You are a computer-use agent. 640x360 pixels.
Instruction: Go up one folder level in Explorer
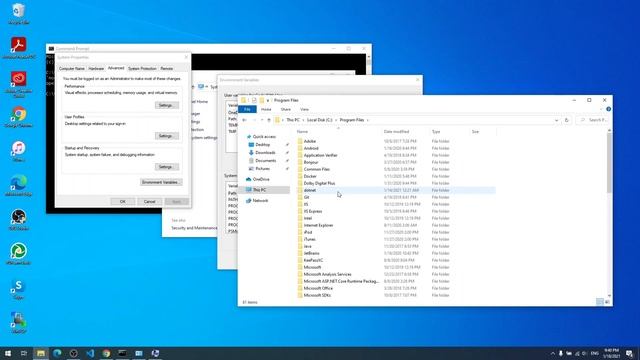coord(269,120)
